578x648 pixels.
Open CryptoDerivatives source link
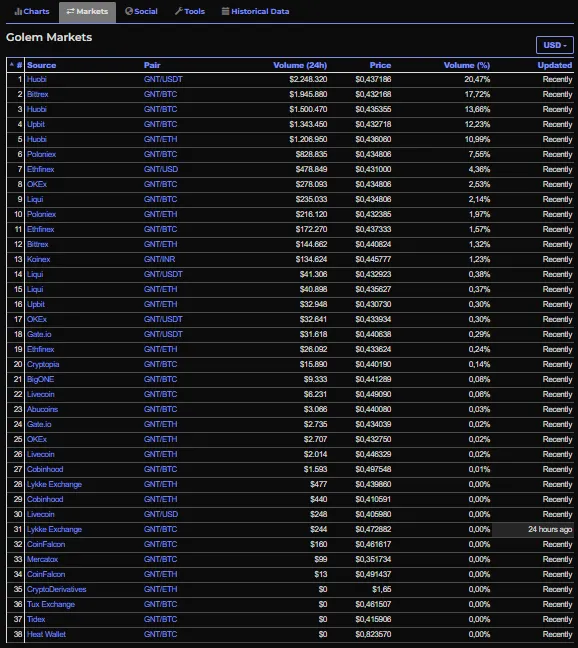pos(57,589)
